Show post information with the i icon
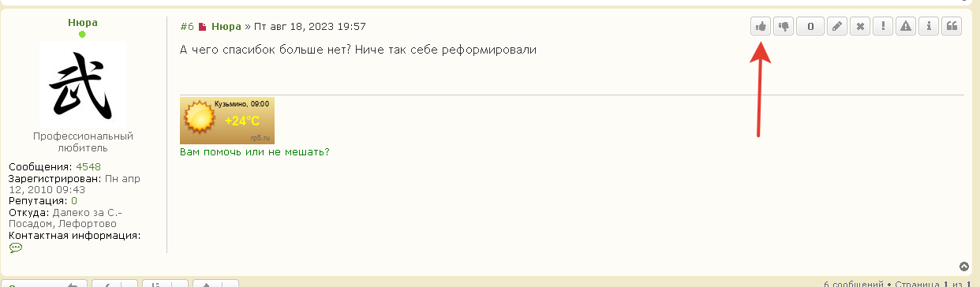Viewport: 980px width, 287px height. point(929,26)
